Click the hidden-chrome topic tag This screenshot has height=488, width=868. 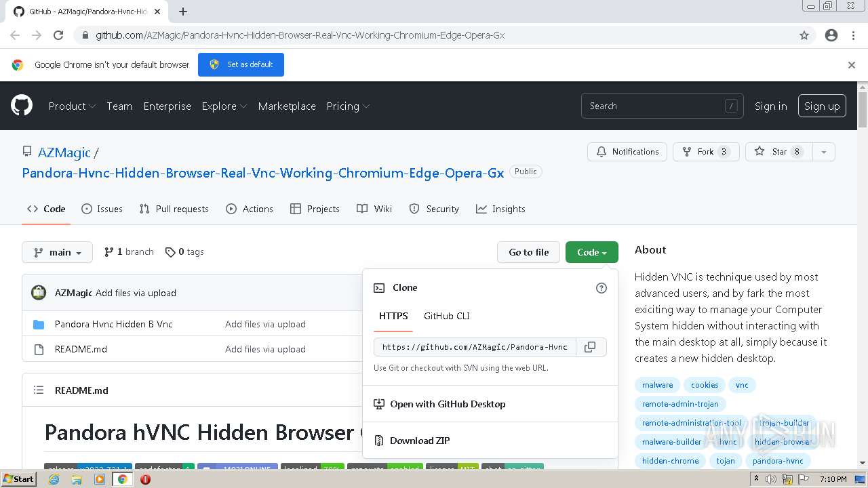(x=670, y=461)
